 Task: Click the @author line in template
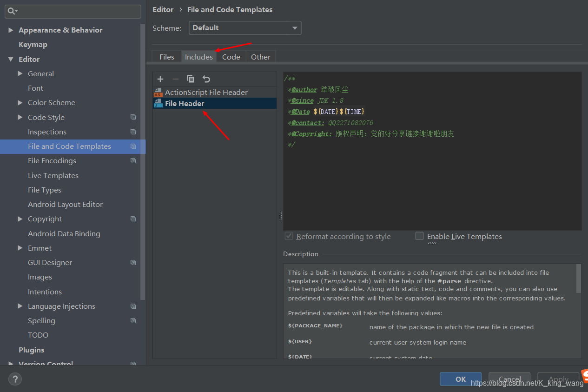click(318, 90)
